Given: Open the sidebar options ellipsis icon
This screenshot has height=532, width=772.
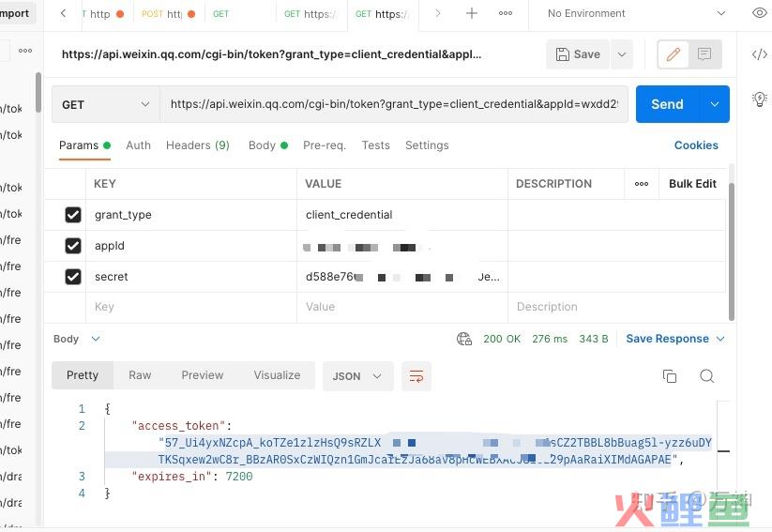Looking at the screenshot, I should click(x=25, y=51).
